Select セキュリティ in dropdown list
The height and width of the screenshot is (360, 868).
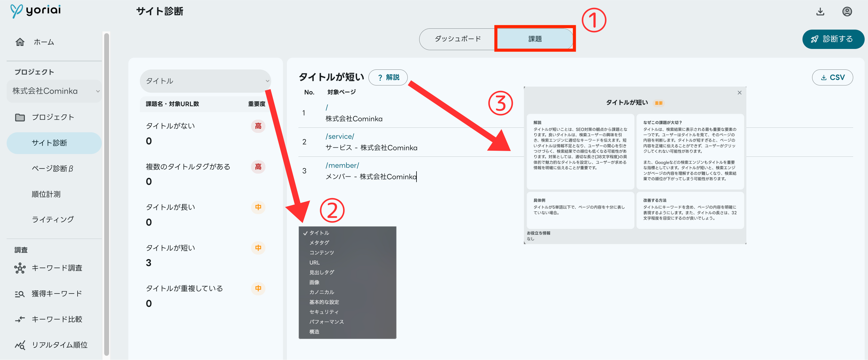324,312
